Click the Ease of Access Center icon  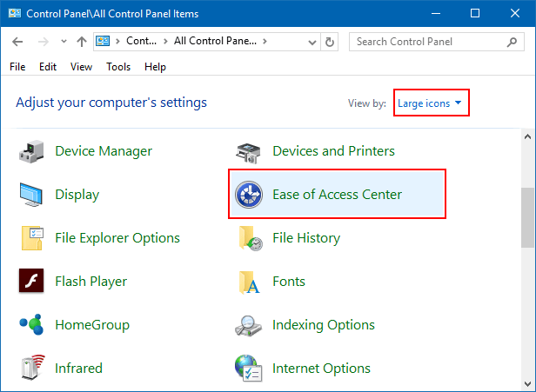(x=249, y=195)
